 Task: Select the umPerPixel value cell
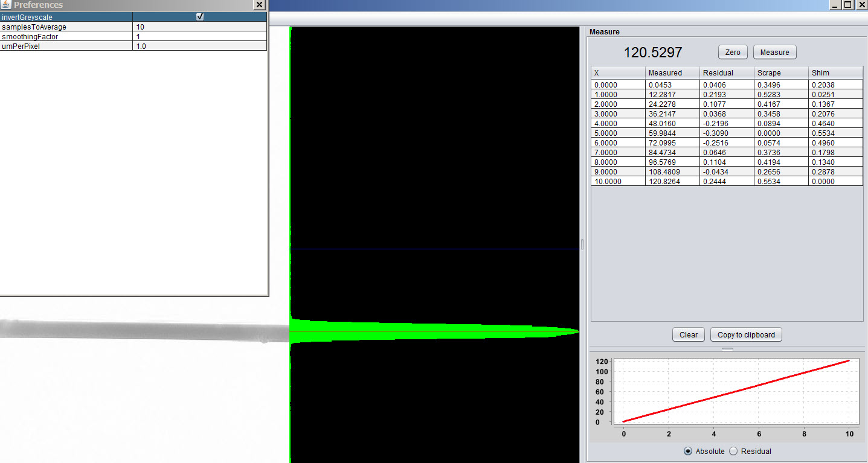[199, 46]
